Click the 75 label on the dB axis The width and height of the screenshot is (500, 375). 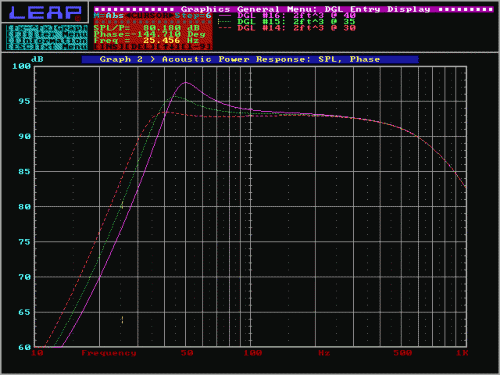[25, 242]
